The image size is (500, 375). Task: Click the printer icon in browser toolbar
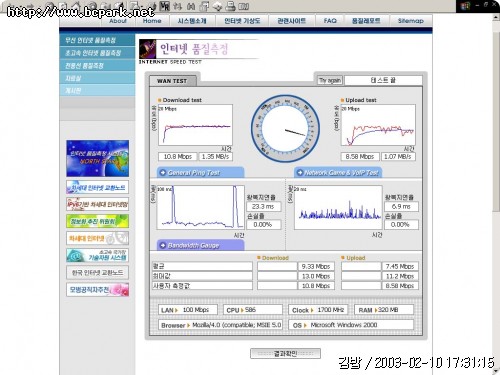click(x=230, y=6)
